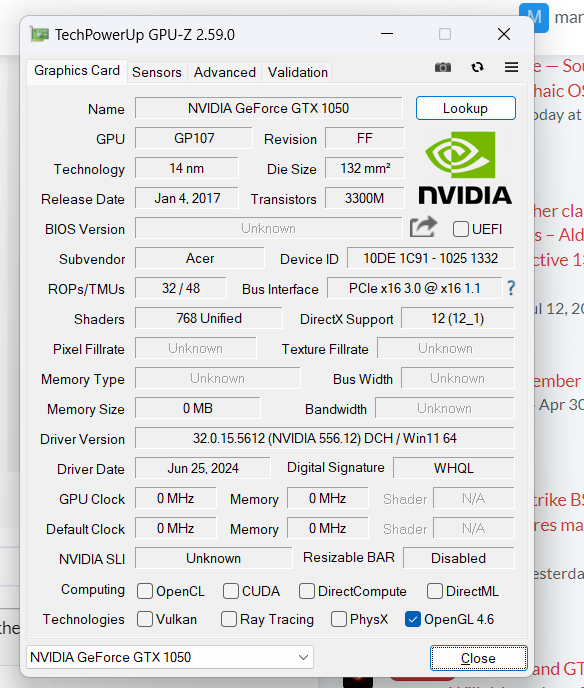
Task: Click the Pixel Fillrate Unknown field
Action: point(196,348)
